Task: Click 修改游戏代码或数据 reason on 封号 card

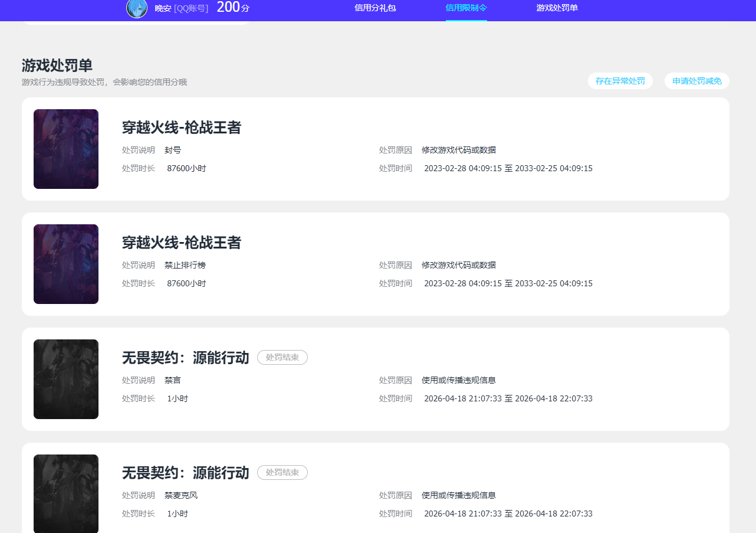Action: (459, 151)
